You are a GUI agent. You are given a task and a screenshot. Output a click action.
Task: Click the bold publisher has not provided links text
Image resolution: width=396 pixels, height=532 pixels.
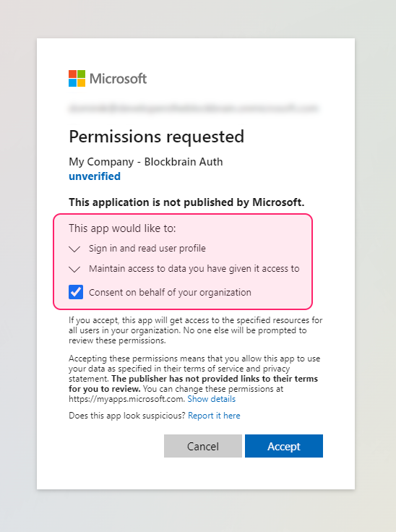pos(194,384)
